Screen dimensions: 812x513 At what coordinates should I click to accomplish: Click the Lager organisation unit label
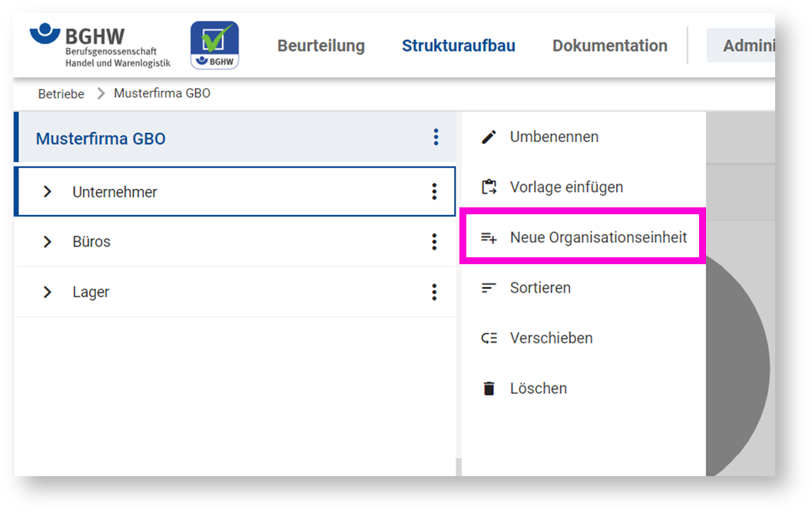pyautogui.click(x=91, y=293)
